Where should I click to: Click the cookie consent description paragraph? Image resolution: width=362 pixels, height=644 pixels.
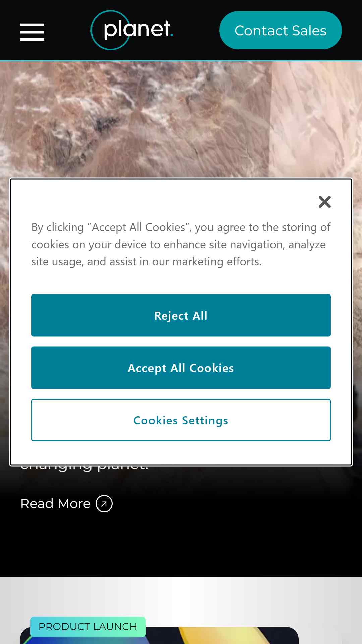pos(181,244)
